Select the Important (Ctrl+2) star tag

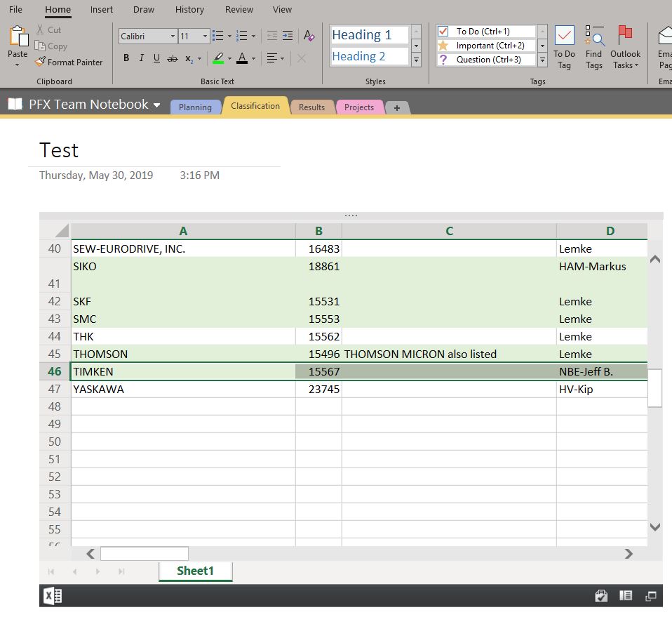click(443, 46)
